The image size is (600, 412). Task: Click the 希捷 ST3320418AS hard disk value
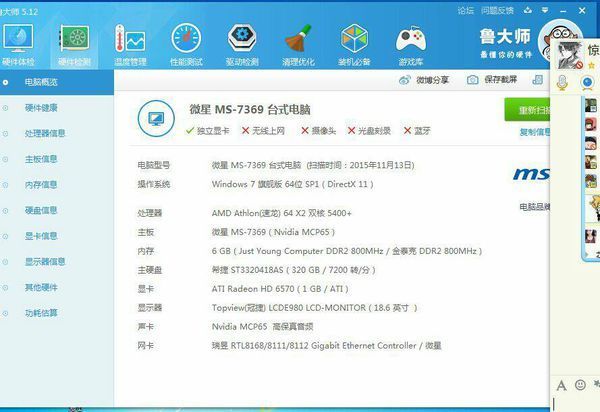pos(293,270)
